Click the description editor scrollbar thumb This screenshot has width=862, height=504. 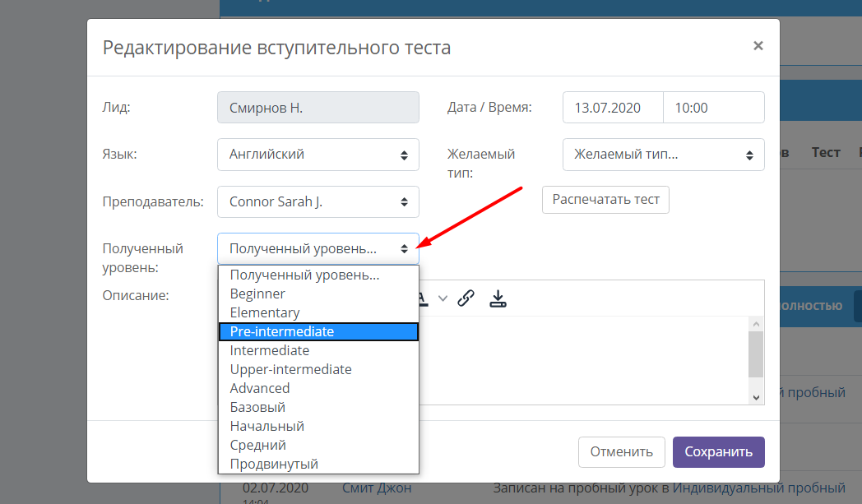click(756, 354)
